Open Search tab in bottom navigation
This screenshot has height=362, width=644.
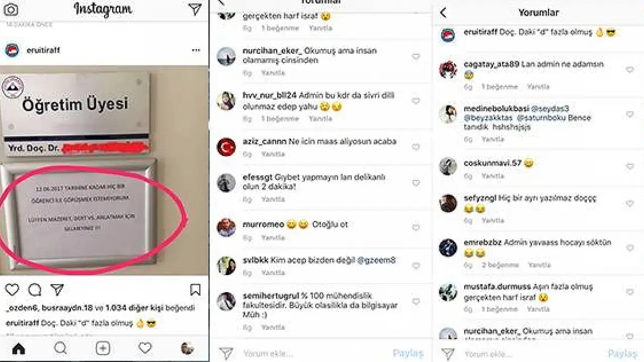tap(60, 348)
